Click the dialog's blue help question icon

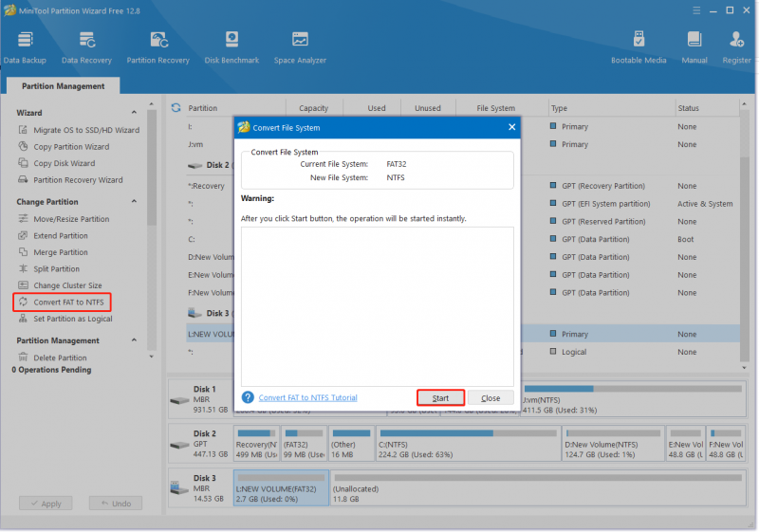point(248,397)
